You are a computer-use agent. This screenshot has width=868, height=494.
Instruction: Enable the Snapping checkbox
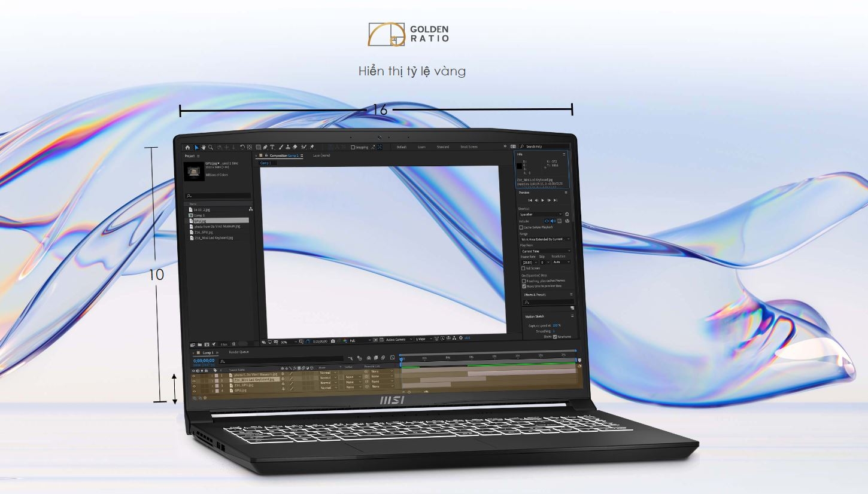point(353,147)
